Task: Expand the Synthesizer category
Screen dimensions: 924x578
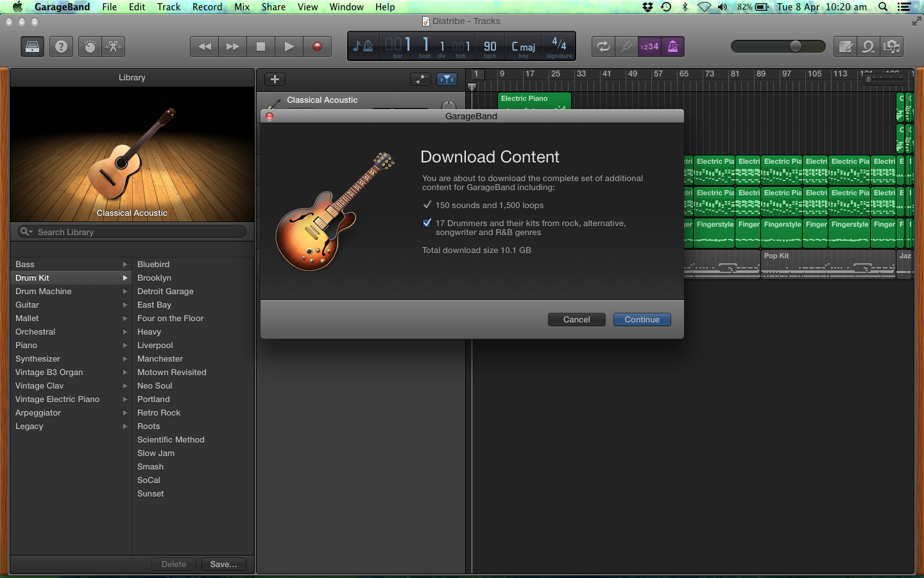Action: [125, 359]
